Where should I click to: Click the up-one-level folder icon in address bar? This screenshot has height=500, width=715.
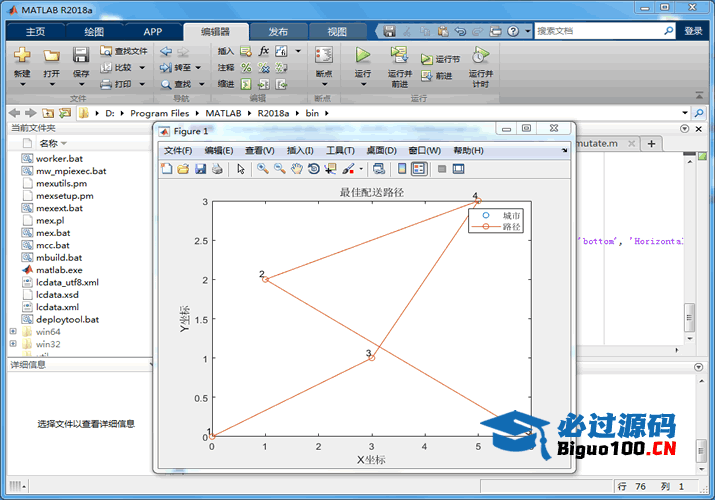tap(48, 113)
